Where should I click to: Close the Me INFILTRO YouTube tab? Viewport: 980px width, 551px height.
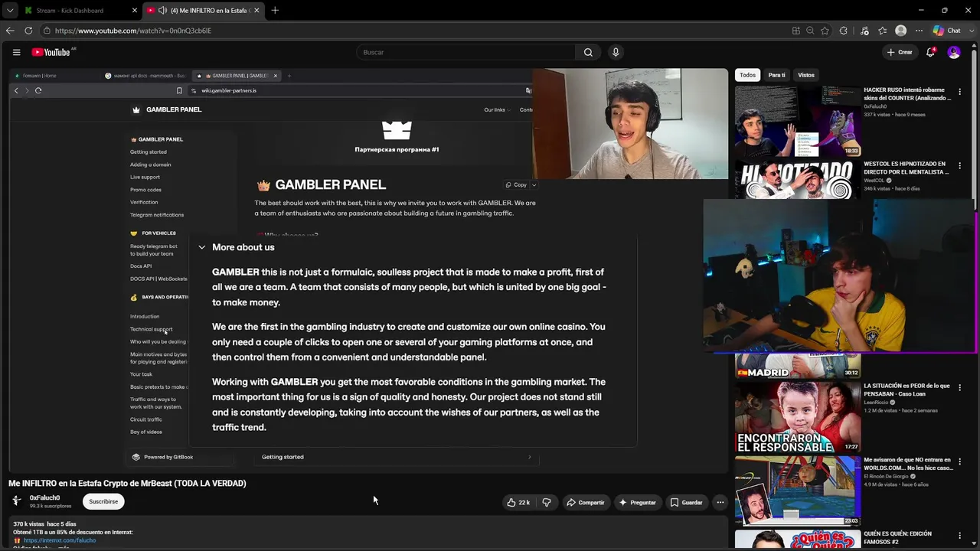[256, 10]
